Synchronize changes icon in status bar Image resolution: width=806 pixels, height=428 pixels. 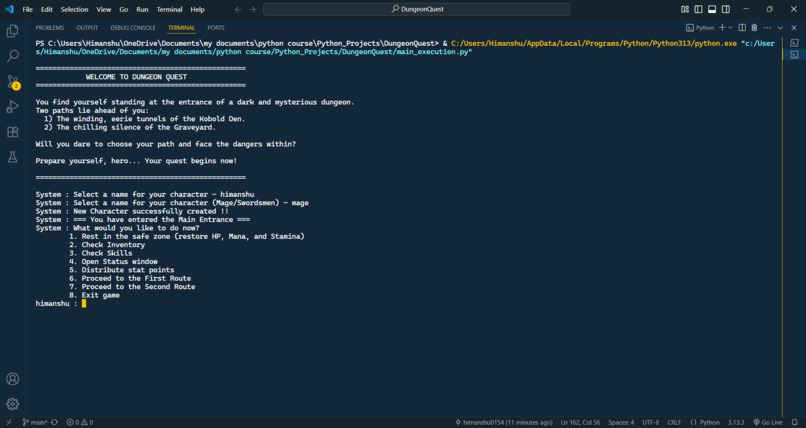(x=54, y=422)
